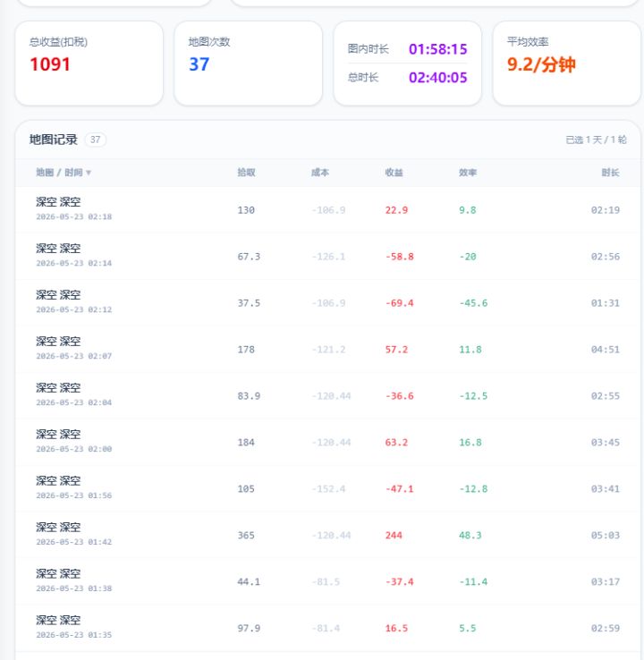Click the 图内时长 01:58:15 value
644x660 pixels.
click(x=437, y=49)
